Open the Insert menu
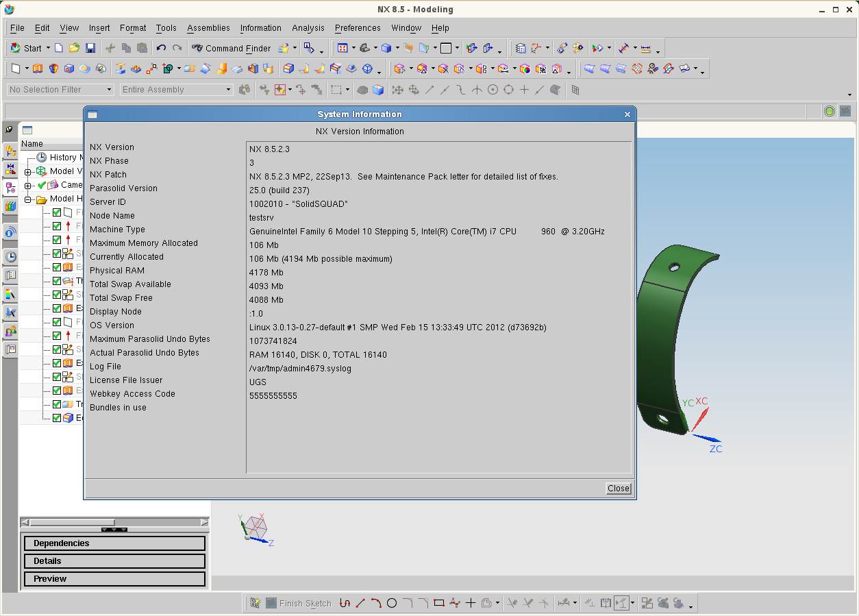859x616 pixels. 99,28
